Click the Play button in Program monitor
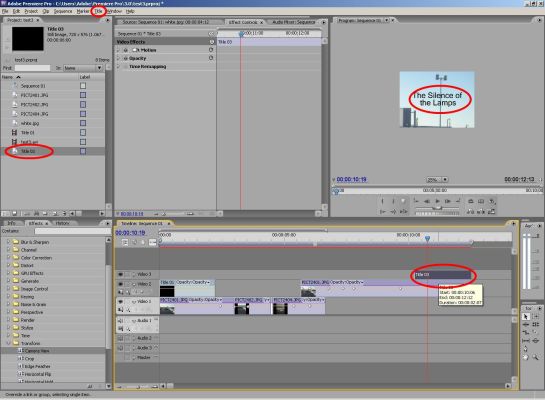Viewport: 545px width, 400px height. click(438, 201)
